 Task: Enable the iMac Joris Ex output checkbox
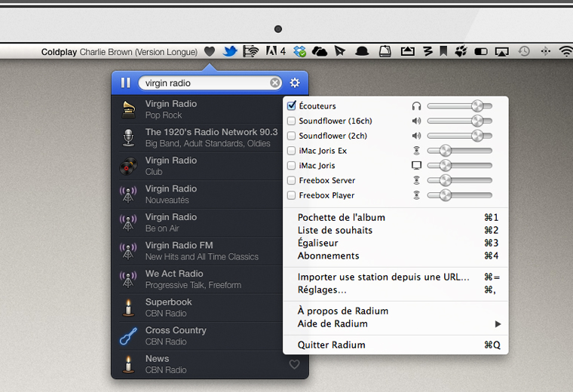point(291,151)
